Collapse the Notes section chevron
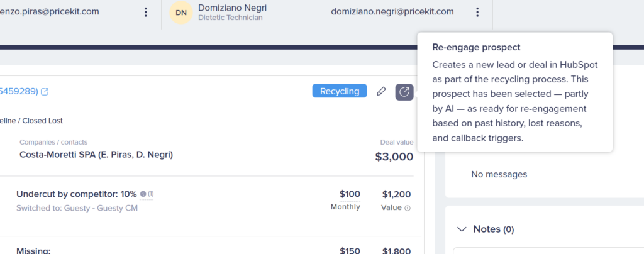This screenshot has height=254, width=644. 462,229
